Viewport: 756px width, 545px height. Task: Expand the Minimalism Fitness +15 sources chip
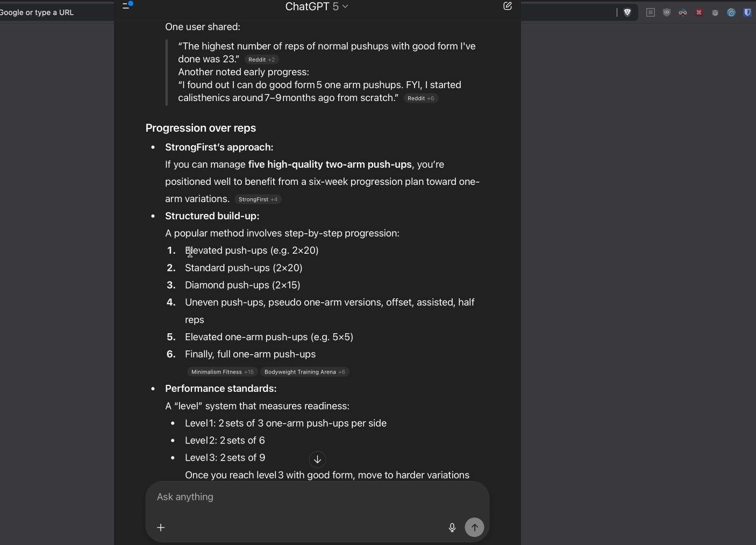pyautogui.click(x=222, y=372)
